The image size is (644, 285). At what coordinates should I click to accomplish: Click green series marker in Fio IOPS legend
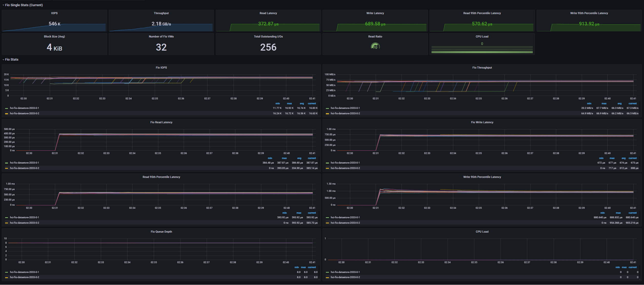pos(6,108)
